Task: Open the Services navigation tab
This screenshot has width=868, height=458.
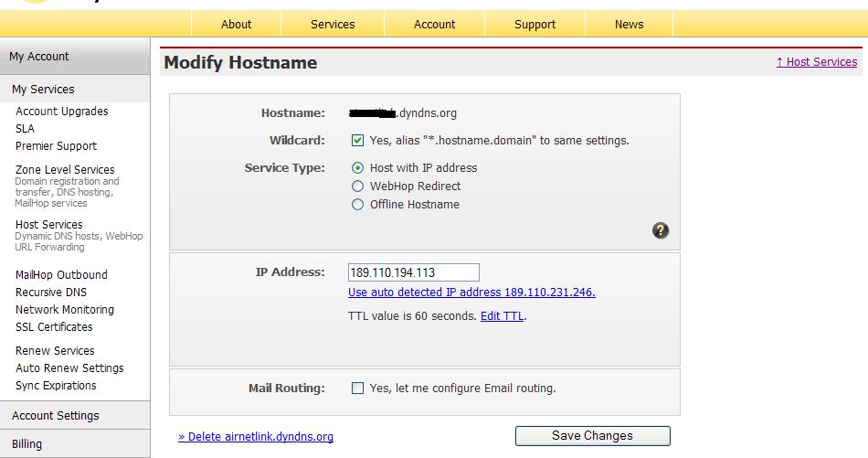Action: pyautogui.click(x=333, y=25)
